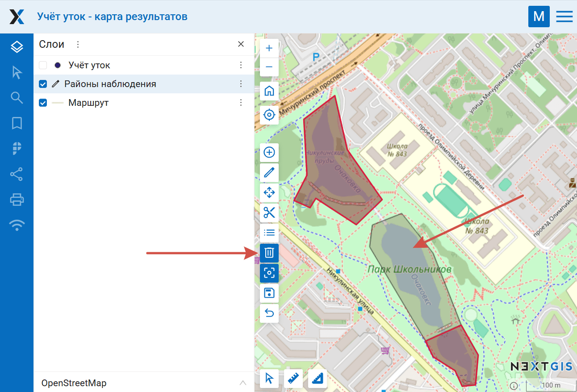Save edits with the floppy disk icon
This screenshot has height=392, width=577.
[x=269, y=293]
